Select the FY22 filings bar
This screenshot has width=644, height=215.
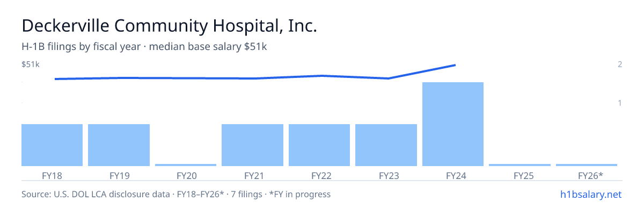[x=319, y=145]
